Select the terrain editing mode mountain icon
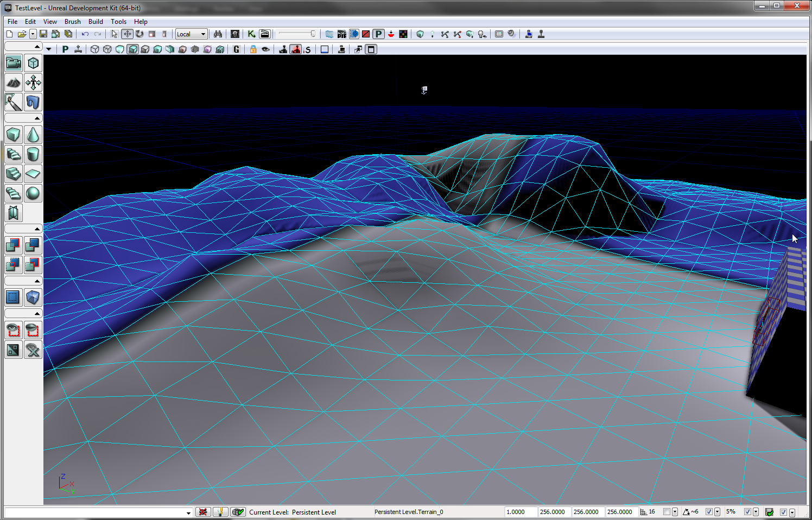812x520 pixels. 14,83
